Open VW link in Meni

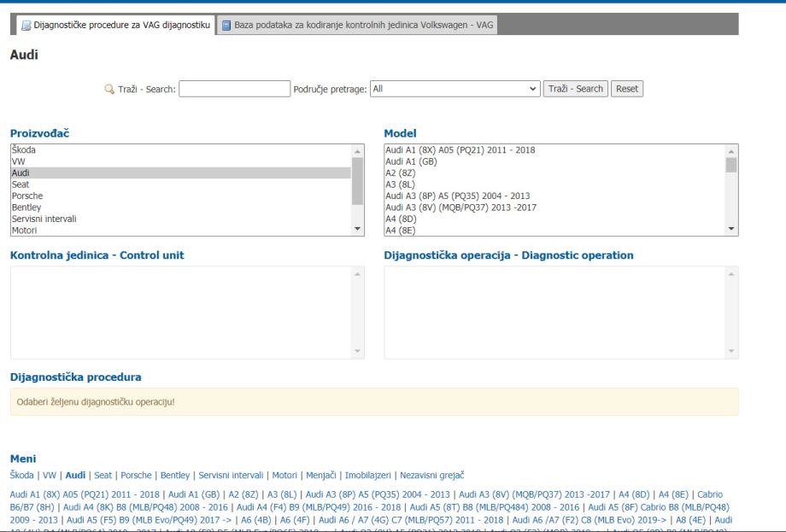pos(50,475)
